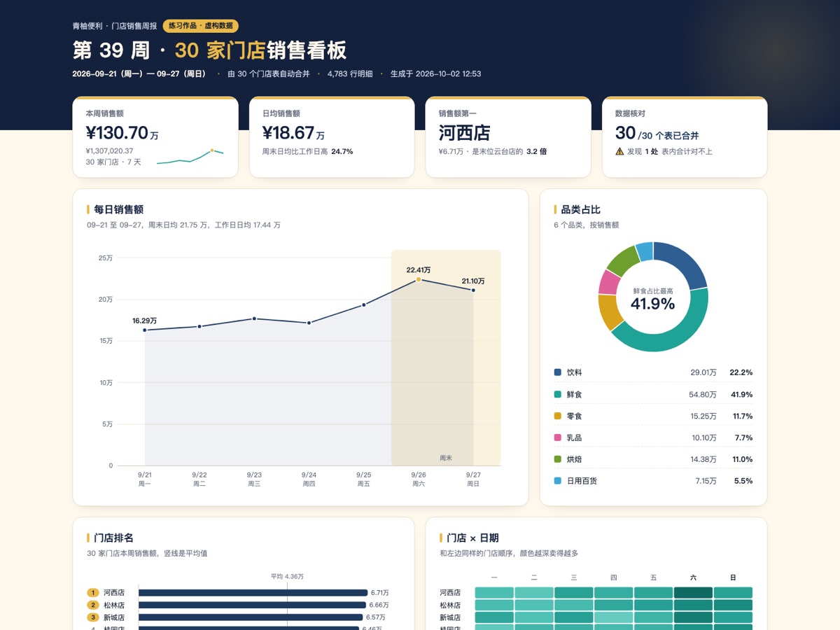Click the 新城店 bar in 门店排名 chart
The image size is (840, 630).
[251, 617]
